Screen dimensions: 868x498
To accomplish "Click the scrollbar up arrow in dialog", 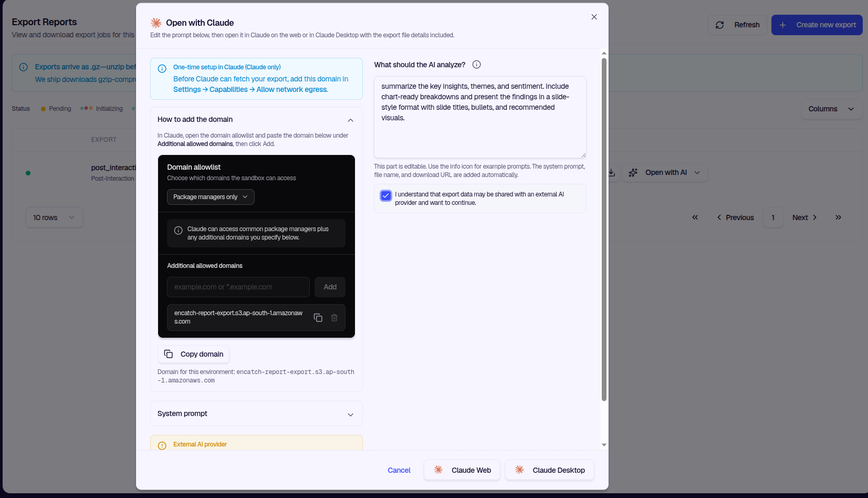I will 604,53.
